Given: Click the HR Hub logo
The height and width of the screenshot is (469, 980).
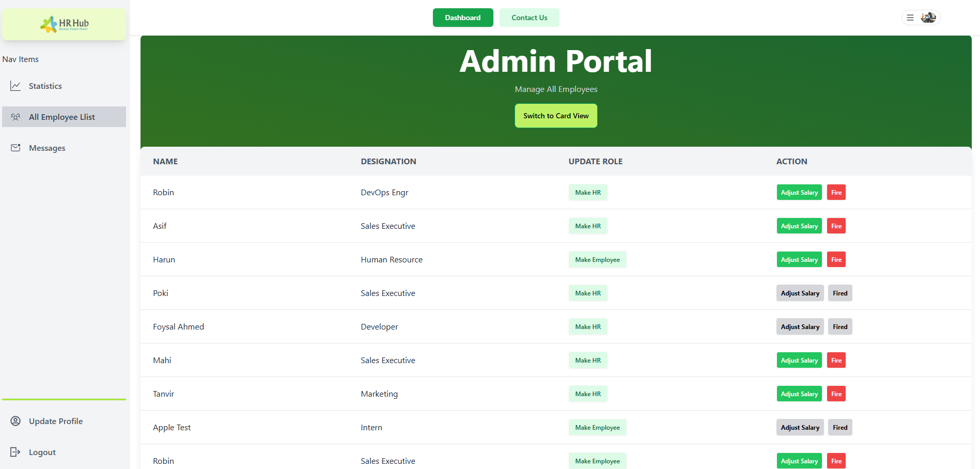Looking at the screenshot, I should (x=64, y=24).
